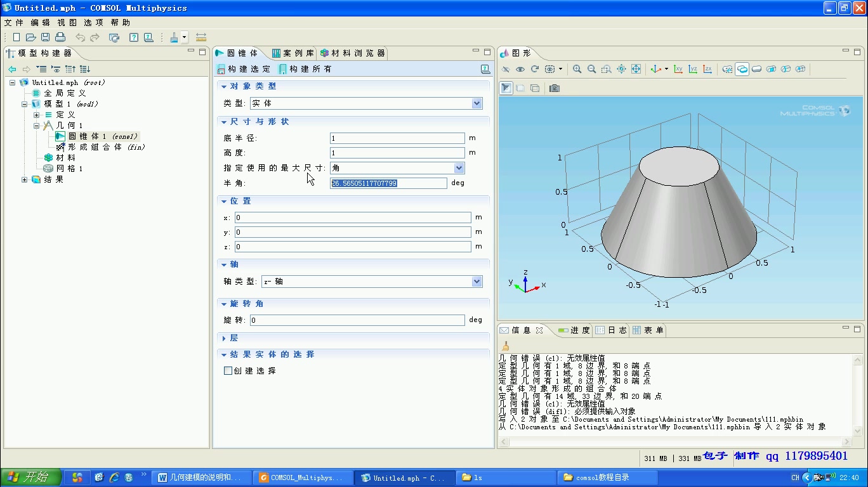The width and height of the screenshot is (868, 487).
Task: Open the 类型 dropdown showing 实体
Action: tap(365, 103)
